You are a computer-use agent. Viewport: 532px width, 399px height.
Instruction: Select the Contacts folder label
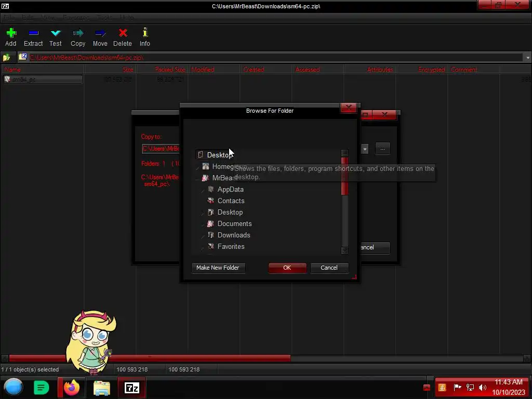point(231,201)
